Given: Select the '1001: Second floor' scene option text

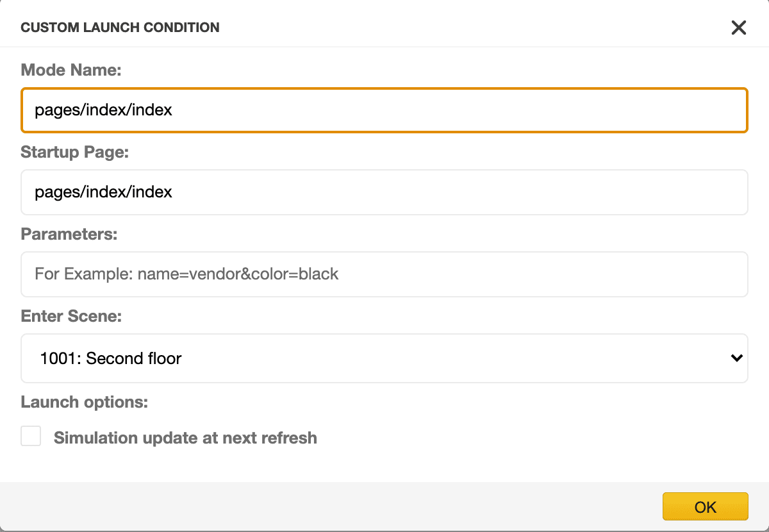Looking at the screenshot, I should point(111,358).
